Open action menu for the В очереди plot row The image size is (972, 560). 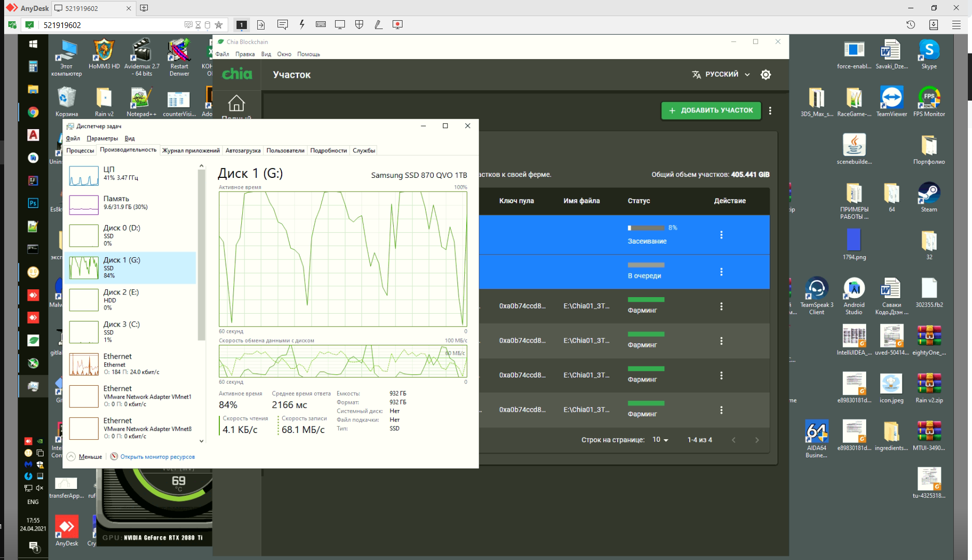pos(721,272)
